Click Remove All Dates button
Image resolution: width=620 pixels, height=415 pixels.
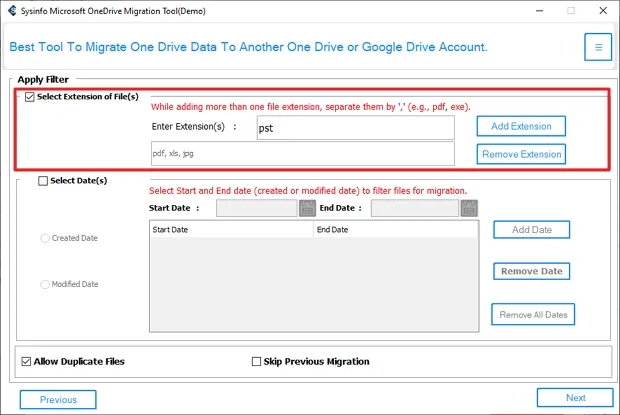point(533,315)
